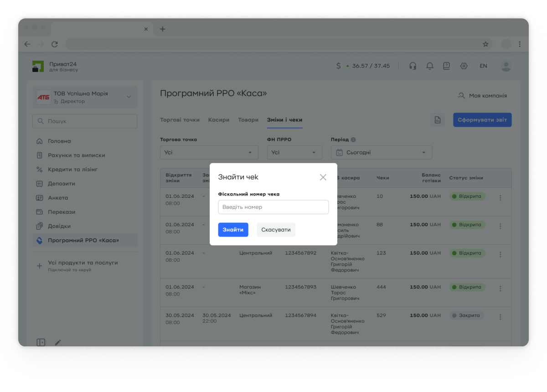Close the 'Знайти чек' dialog
547x392 pixels.
[323, 177]
